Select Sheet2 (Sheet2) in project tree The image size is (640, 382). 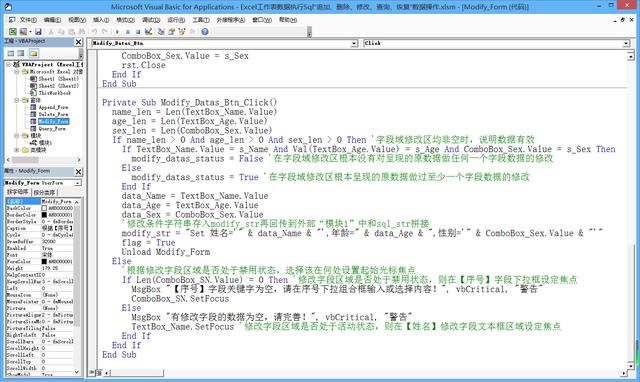pos(58,86)
